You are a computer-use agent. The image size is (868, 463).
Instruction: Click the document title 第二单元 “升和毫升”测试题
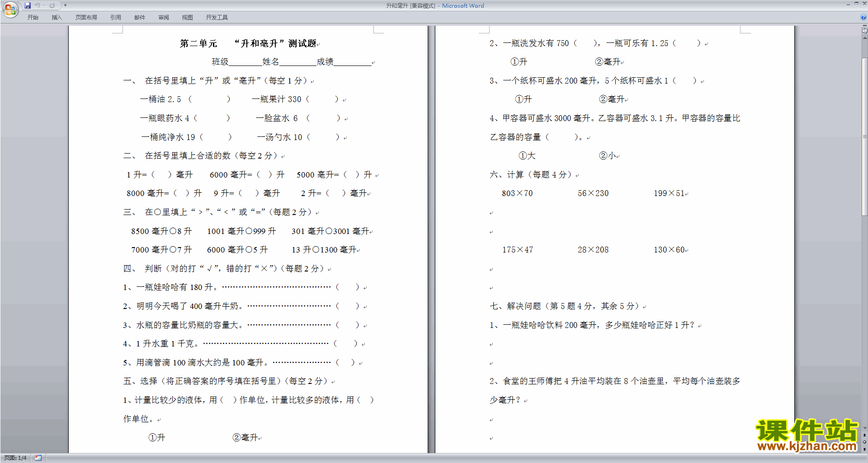tap(248, 43)
